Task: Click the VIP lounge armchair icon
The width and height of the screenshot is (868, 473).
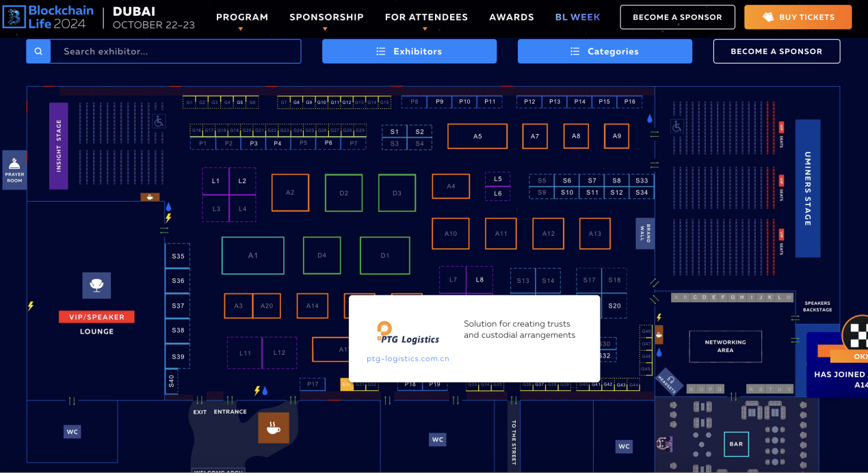Action: [x=96, y=285]
